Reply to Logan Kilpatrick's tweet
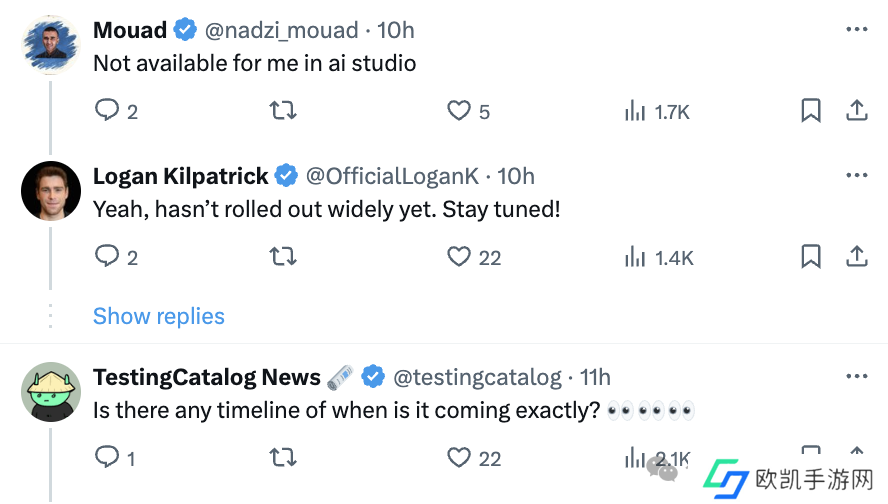The image size is (888, 504). [x=107, y=257]
